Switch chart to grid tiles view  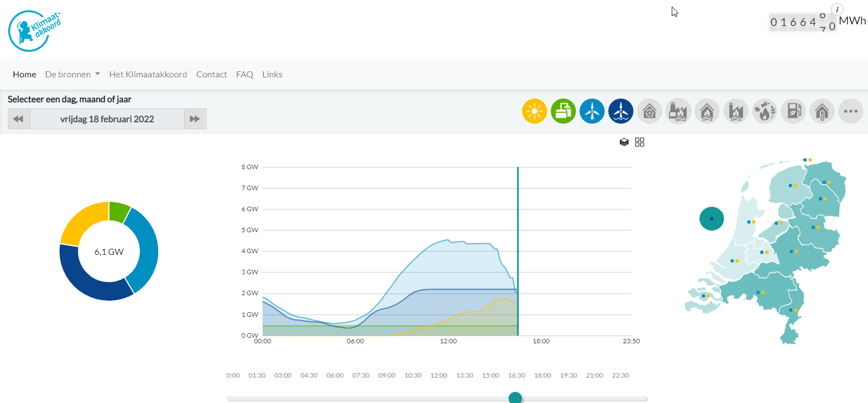click(x=640, y=142)
